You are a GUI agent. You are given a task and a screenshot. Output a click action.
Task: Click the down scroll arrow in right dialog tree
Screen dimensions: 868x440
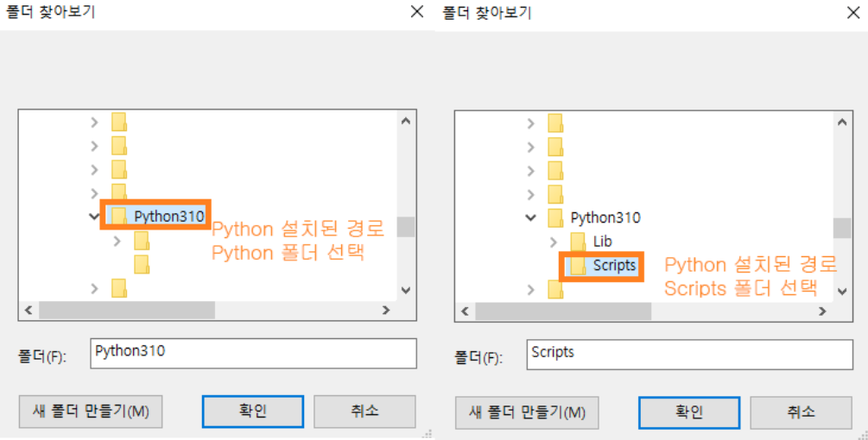842,292
